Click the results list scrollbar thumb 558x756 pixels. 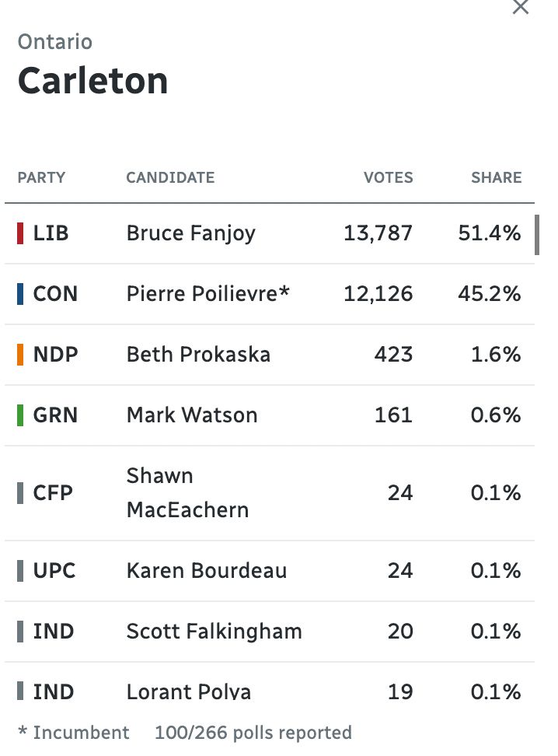[x=536, y=235]
